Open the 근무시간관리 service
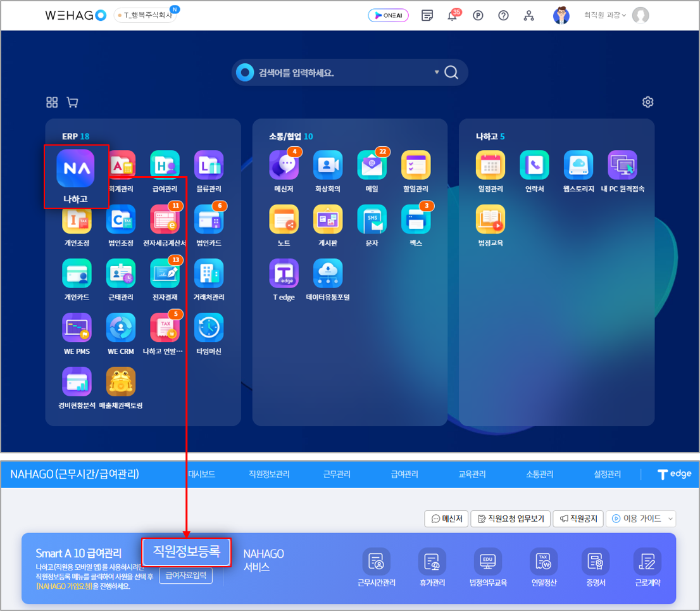 pos(377,567)
